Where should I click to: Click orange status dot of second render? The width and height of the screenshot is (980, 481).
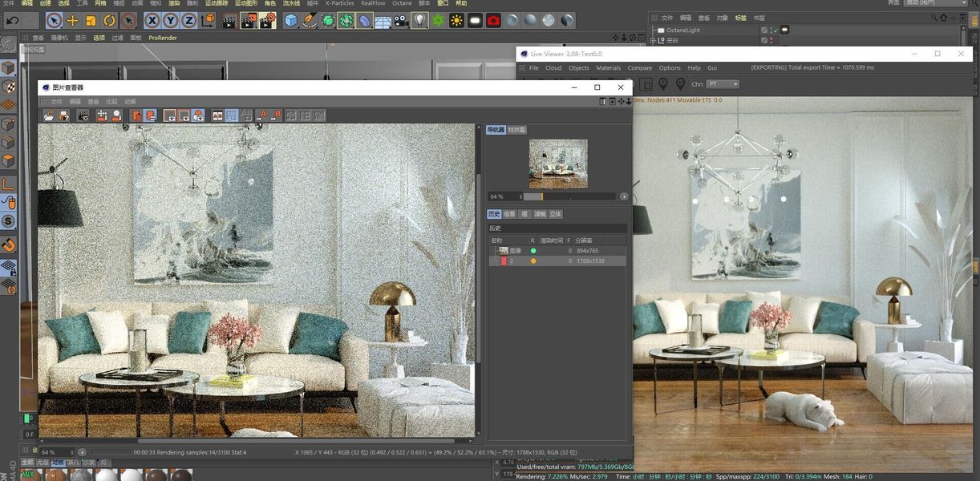coord(533,261)
